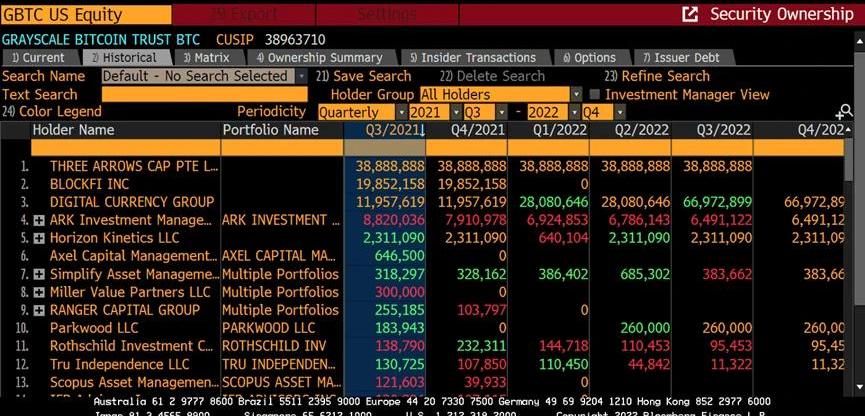The image size is (865, 416).
Task: Expand the RANGER CAPITAL GROUP row
Action: pos(39,310)
